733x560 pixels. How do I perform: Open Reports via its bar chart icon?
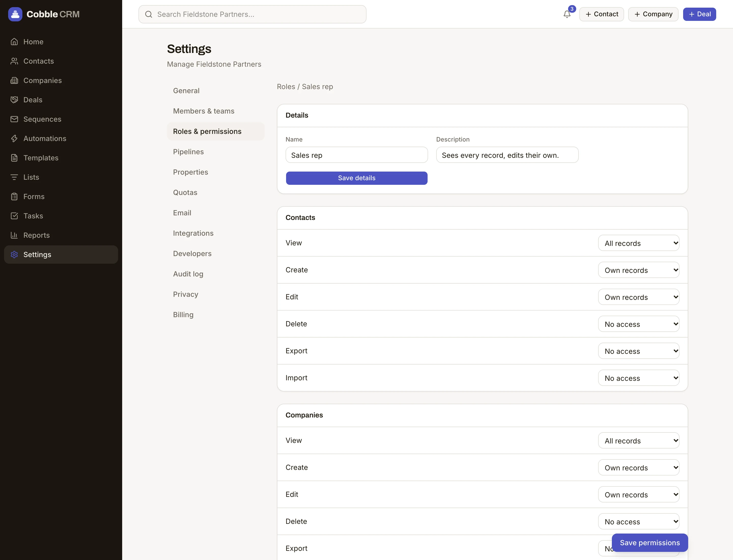coord(14,235)
